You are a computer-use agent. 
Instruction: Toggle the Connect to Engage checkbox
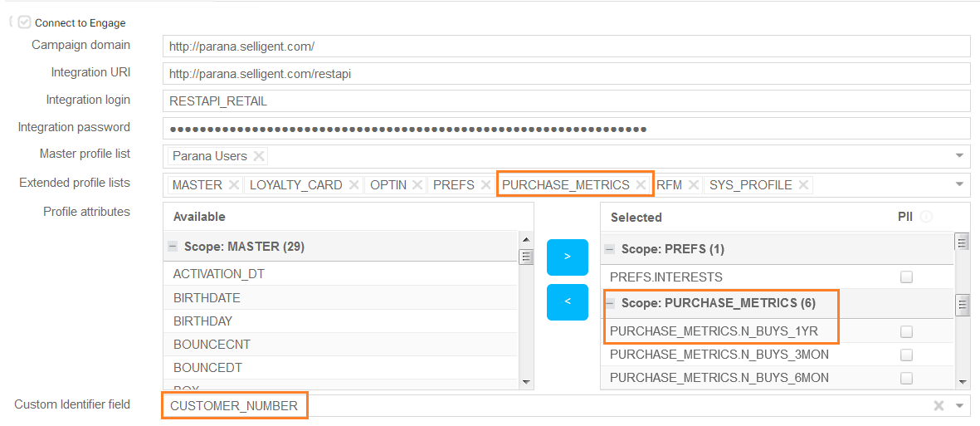click(x=24, y=23)
